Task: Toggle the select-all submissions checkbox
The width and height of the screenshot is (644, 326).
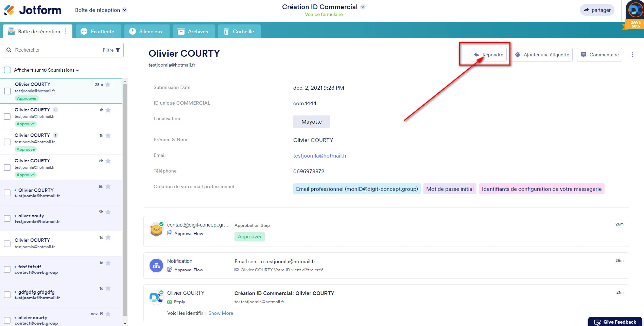Action: [x=7, y=70]
